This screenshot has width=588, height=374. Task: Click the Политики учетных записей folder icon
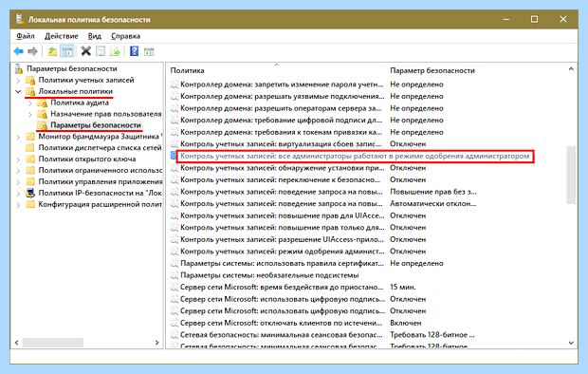pos(30,81)
